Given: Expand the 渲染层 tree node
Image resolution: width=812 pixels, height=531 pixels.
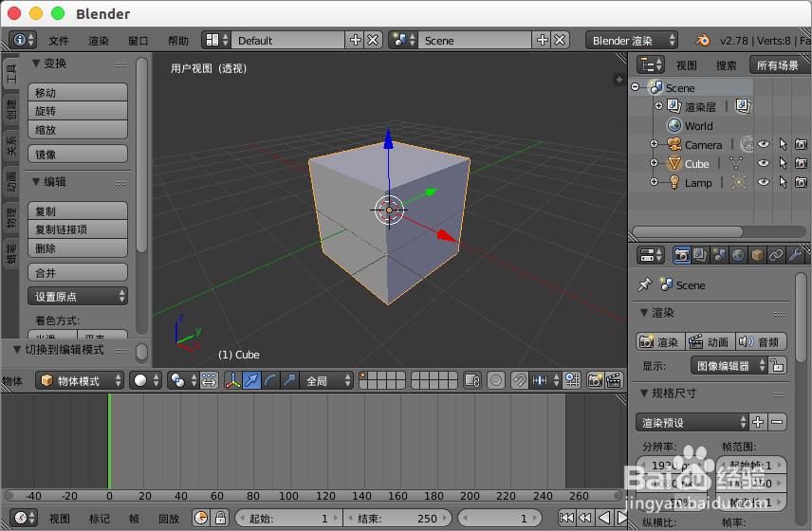Looking at the screenshot, I should coord(658,106).
